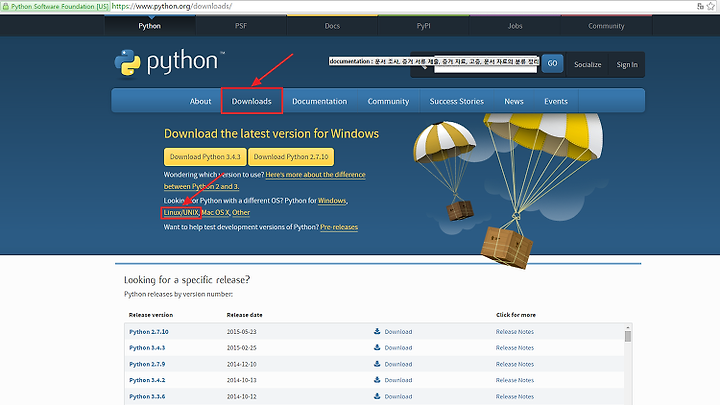Open the Linux/UNIX link

[181, 213]
